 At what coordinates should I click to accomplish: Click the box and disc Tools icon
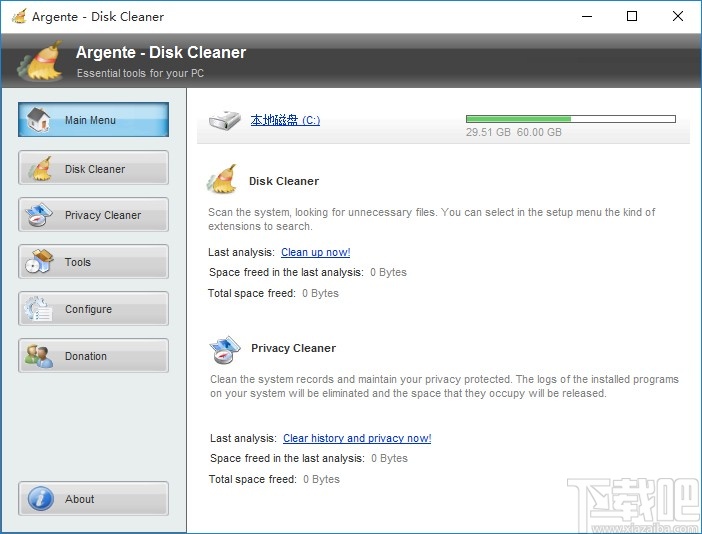coord(39,261)
